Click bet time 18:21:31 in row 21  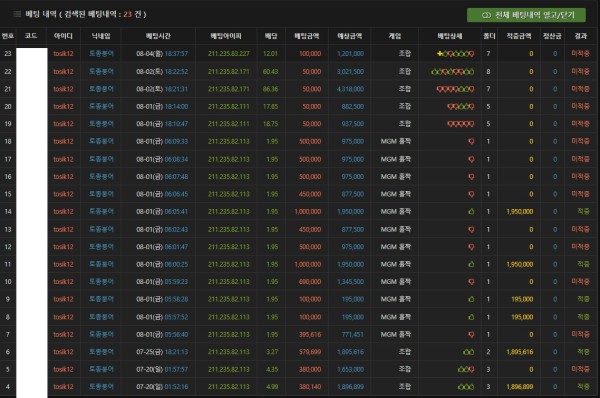[176, 89]
